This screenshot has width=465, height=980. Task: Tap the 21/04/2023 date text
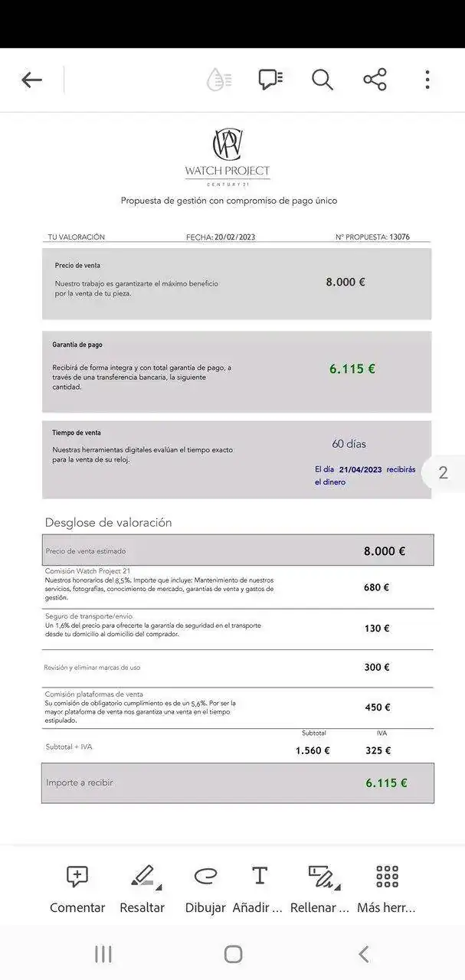pyautogui.click(x=360, y=469)
